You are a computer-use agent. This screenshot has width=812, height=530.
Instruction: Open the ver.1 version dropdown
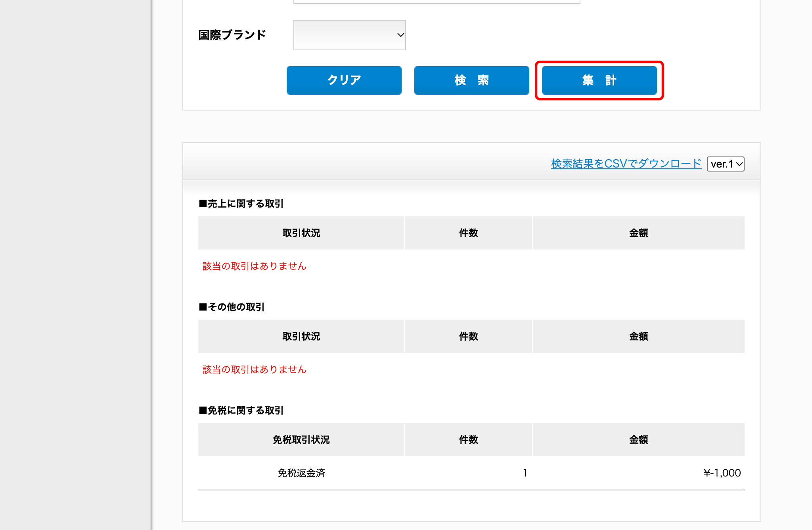point(726,164)
